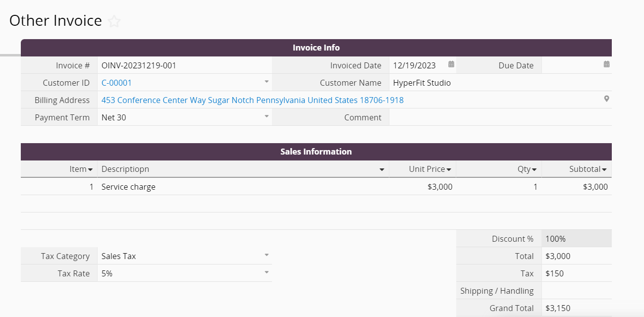Viewport: 644px width, 317px height.
Task: Open the Description column header arrow
Action: click(x=382, y=170)
